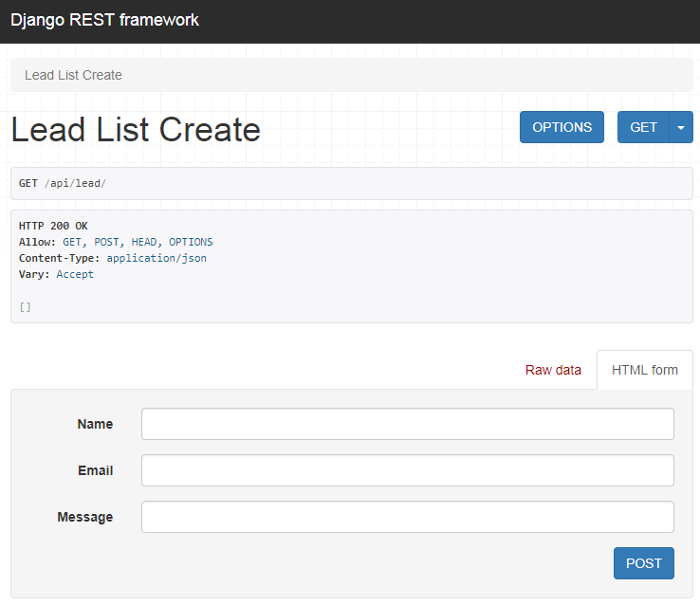Click the GET /api/lead/ request line

pos(63,183)
